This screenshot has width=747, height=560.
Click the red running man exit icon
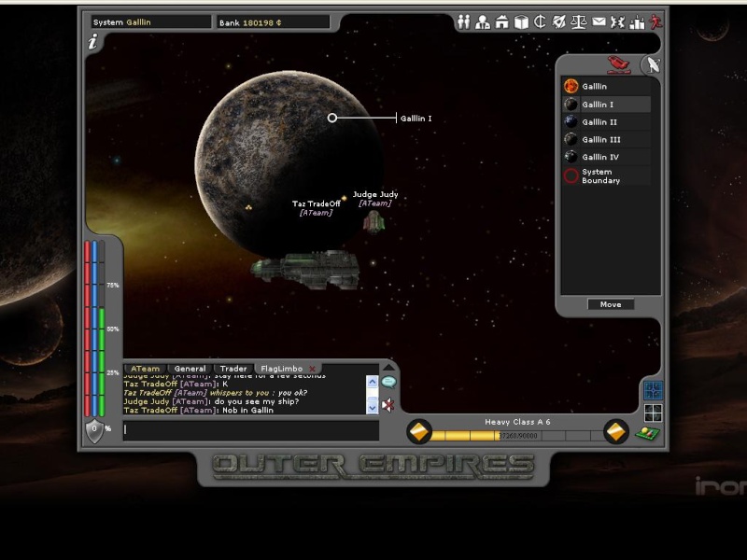click(x=655, y=21)
